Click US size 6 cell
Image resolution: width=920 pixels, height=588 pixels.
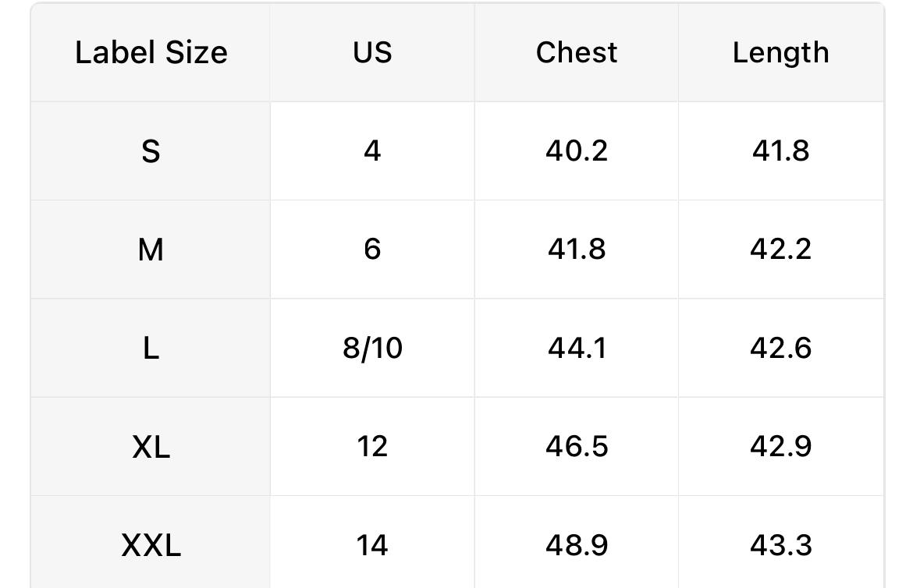coord(372,250)
